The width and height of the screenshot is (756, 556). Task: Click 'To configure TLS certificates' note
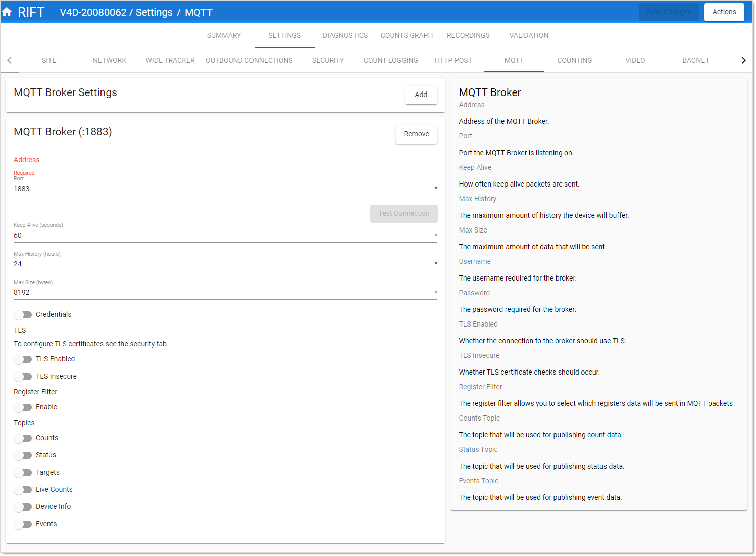pos(90,344)
